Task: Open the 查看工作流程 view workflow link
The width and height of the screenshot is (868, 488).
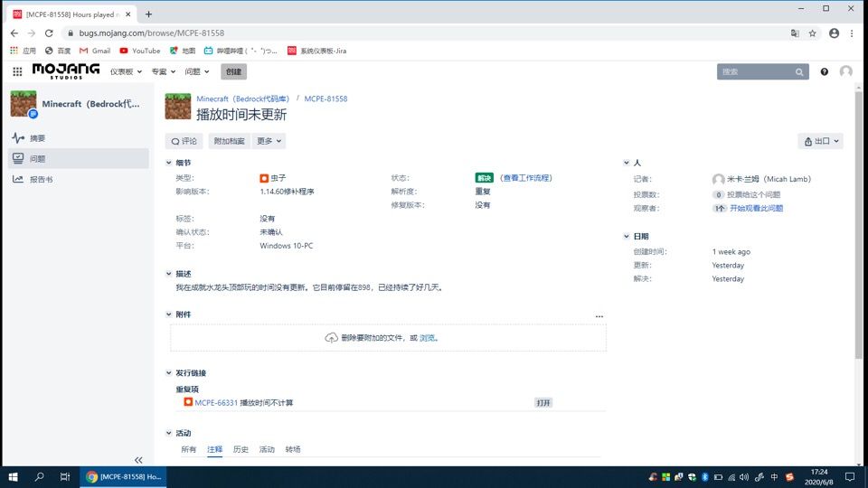Action: [x=526, y=178]
